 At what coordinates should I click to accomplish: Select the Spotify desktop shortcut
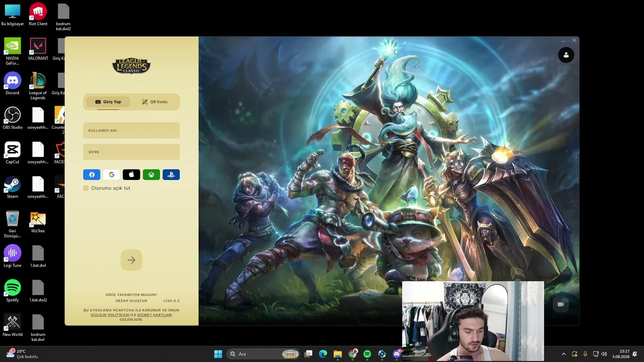coord(13,291)
